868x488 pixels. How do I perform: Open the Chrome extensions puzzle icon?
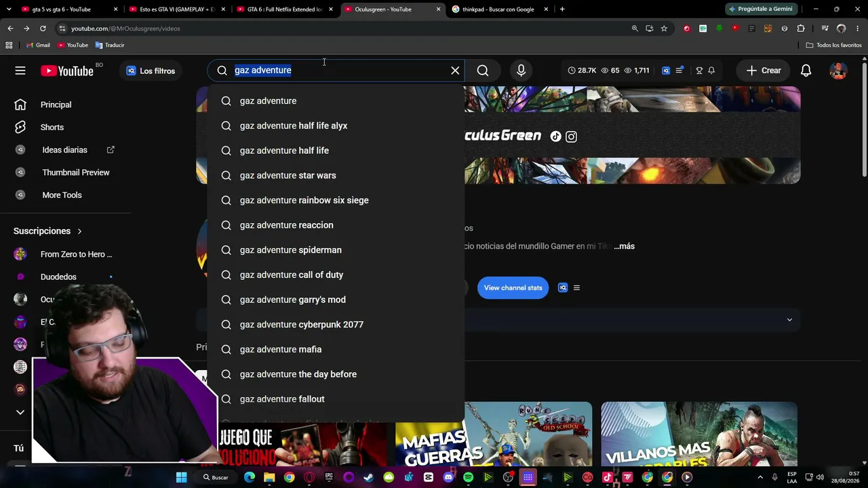[x=801, y=28]
